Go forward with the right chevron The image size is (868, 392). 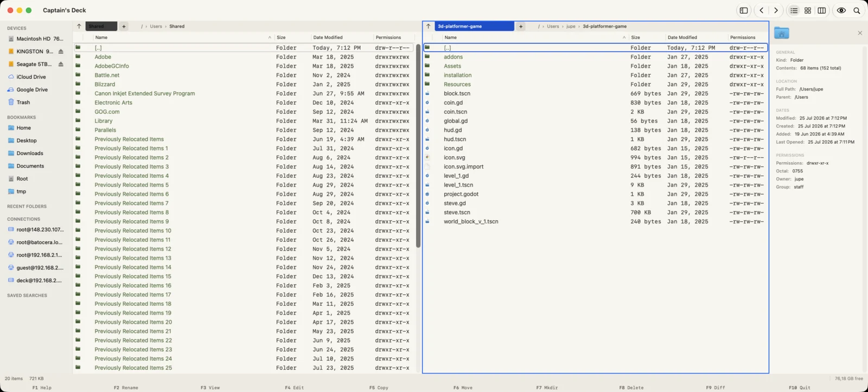(x=776, y=10)
